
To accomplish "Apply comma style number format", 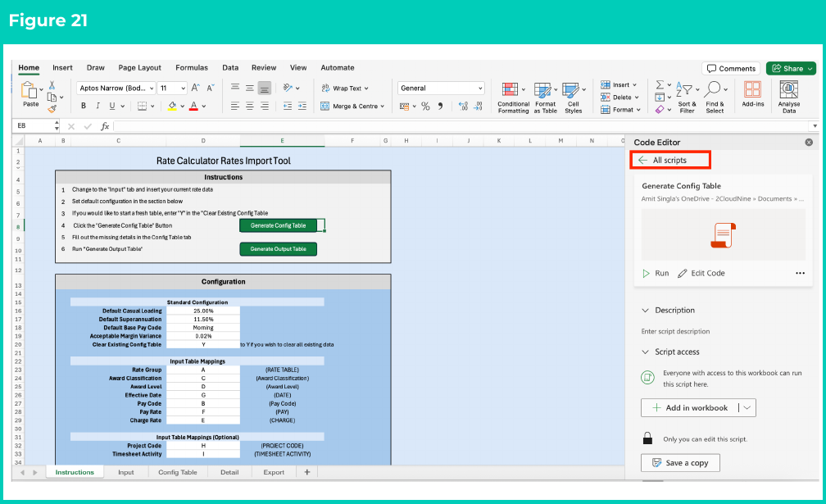I will [x=440, y=107].
